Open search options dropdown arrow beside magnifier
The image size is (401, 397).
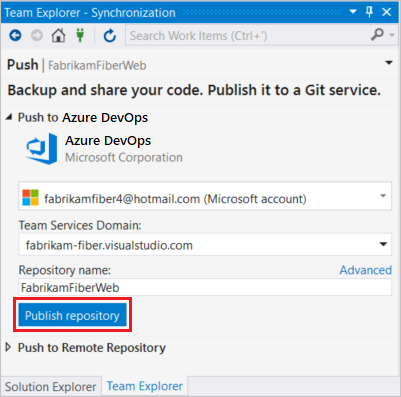[392, 34]
